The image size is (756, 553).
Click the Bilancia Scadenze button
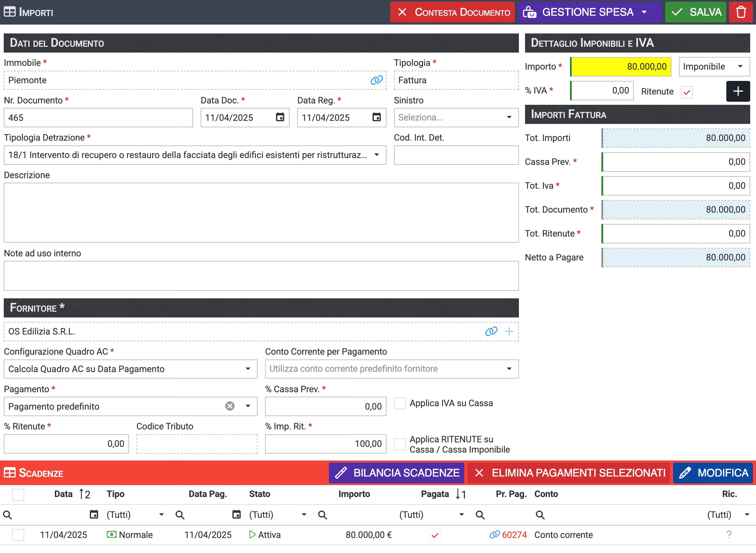click(396, 473)
